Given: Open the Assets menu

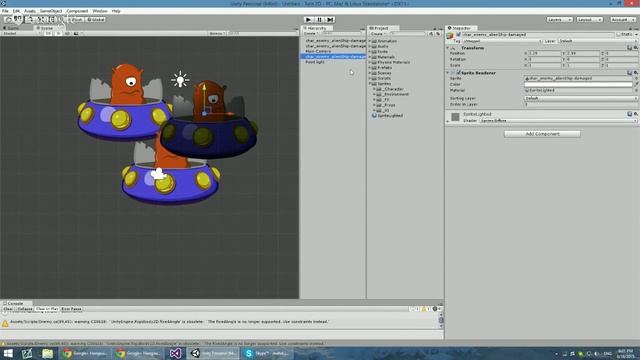Looking at the screenshot, I should coord(30,11).
